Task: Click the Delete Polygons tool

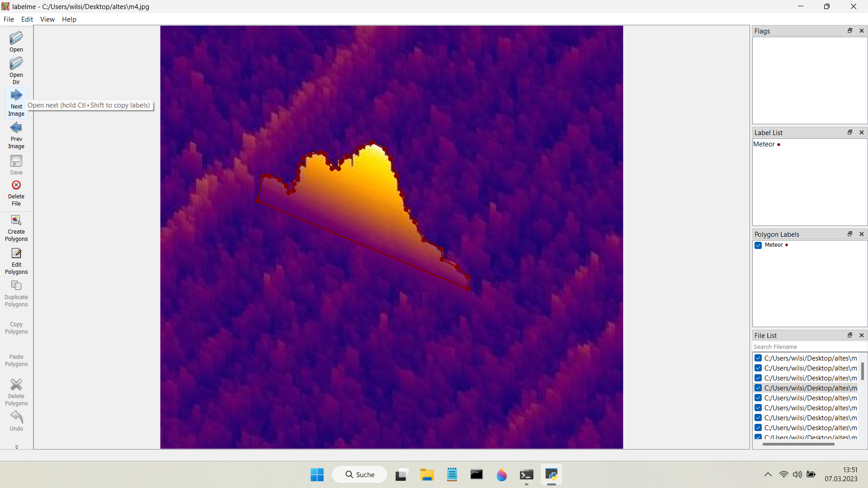Action: coord(16,392)
